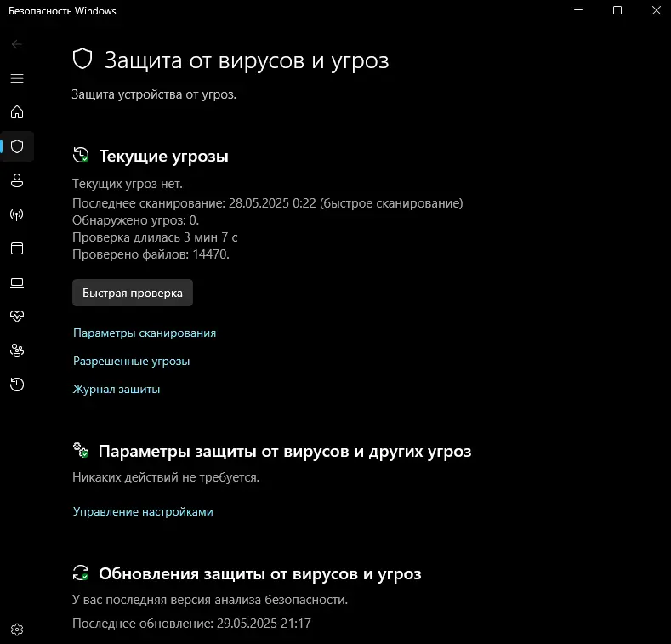Screen dimensions: 671x644
Task: Click the text У вас последняя версия анализа безопасности.
Action: click(x=210, y=600)
